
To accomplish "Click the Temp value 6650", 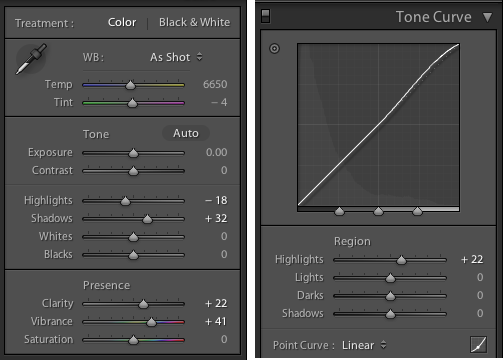I will 215,84.
